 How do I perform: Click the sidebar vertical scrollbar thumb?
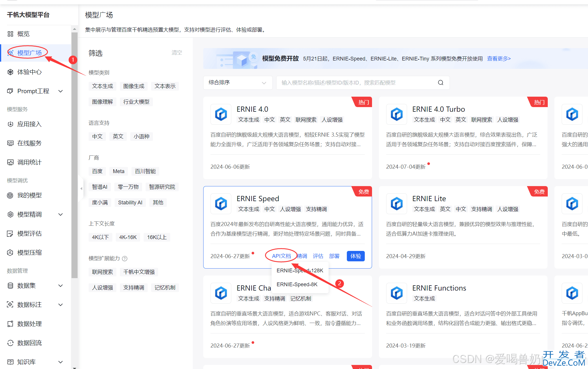point(74,155)
